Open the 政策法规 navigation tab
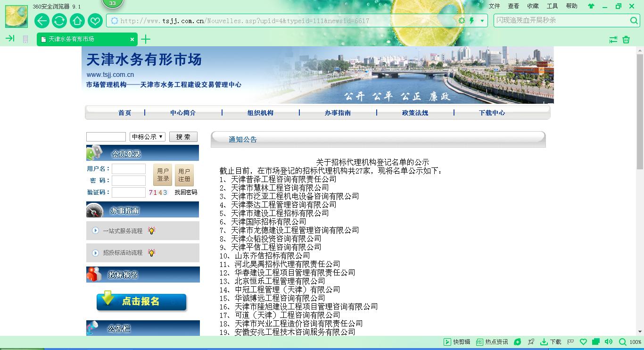The width and height of the screenshot is (644, 350). (x=415, y=113)
